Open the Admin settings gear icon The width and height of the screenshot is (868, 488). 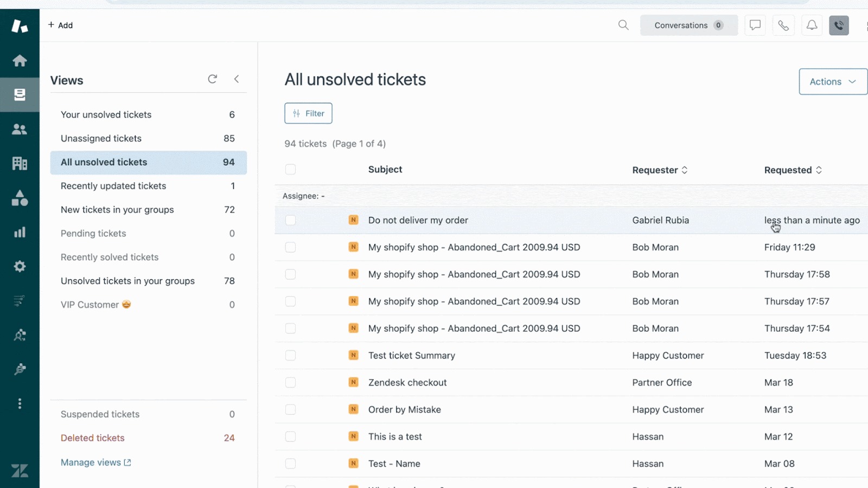[x=20, y=266]
